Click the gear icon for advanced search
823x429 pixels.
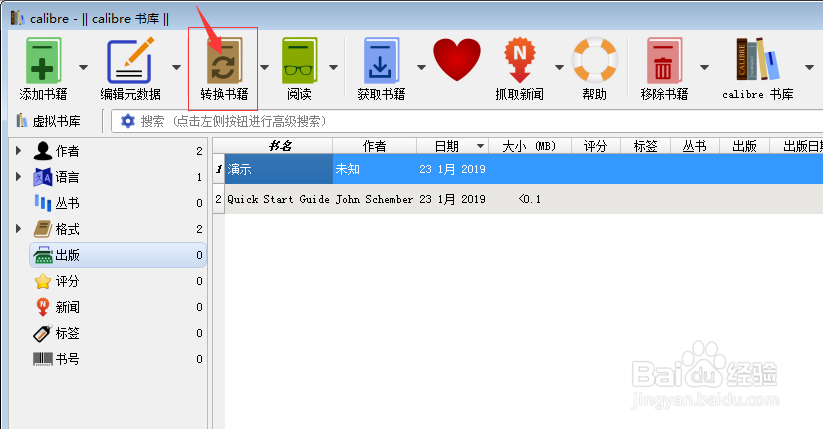pyautogui.click(x=128, y=121)
